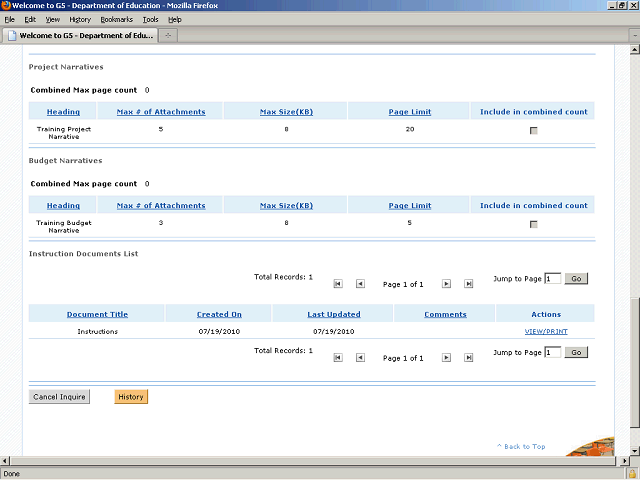Click Back to Top link
Viewport: 640px width, 480px height.
pyautogui.click(x=521, y=447)
